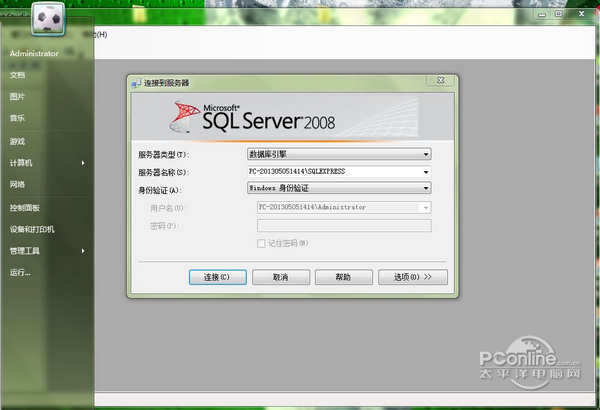Open Documents (文档) in the Start menu
Screen dimensions: 600x410
click(x=18, y=75)
